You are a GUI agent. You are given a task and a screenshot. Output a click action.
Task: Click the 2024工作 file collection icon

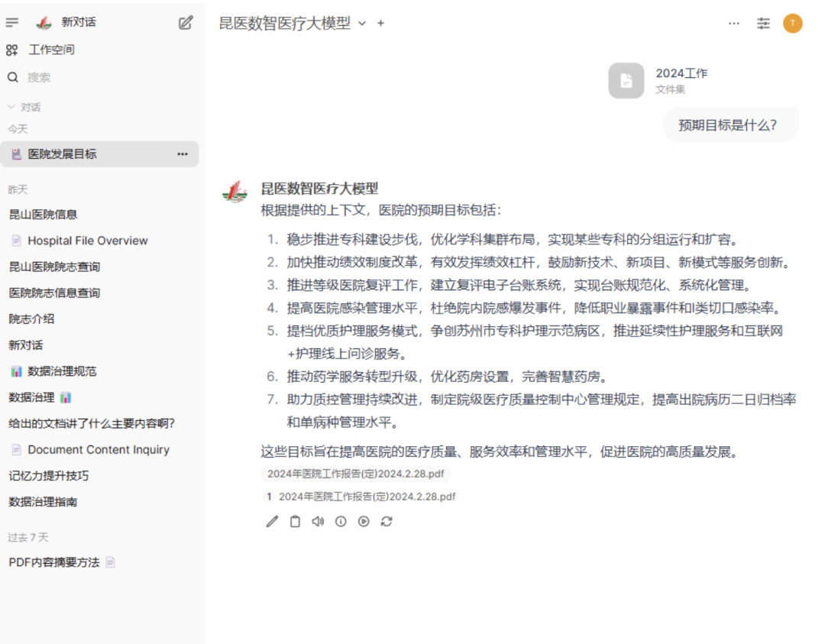[626, 80]
